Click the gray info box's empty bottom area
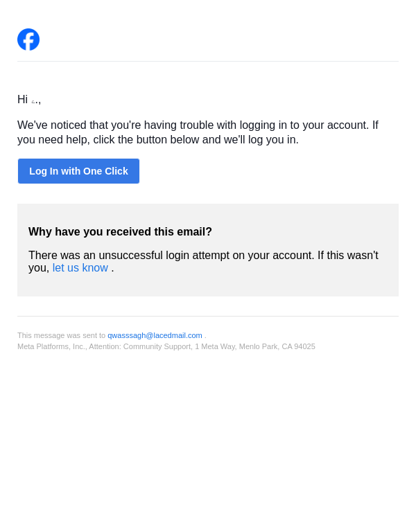This screenshot has height=532, width=416. point(208,287)
